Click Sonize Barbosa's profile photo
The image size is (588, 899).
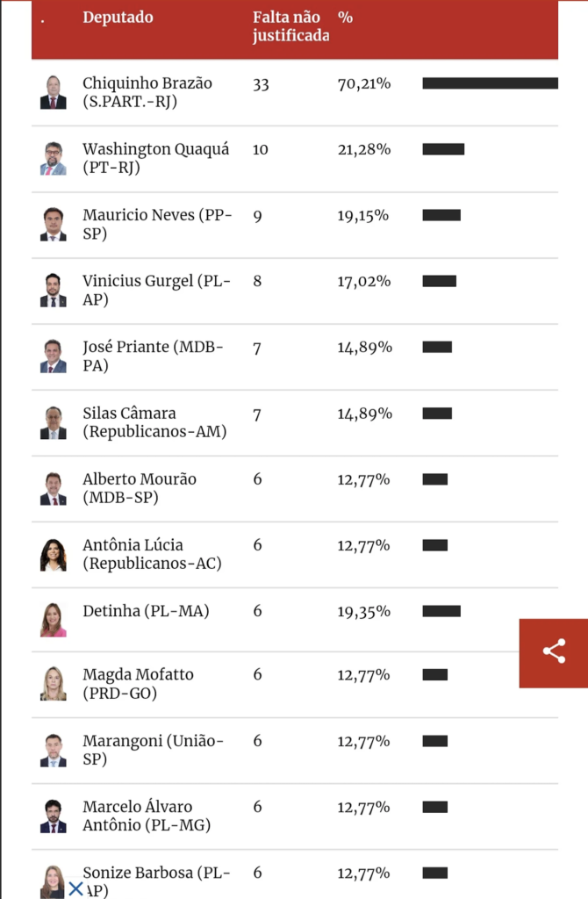click(x=53, y=882)
